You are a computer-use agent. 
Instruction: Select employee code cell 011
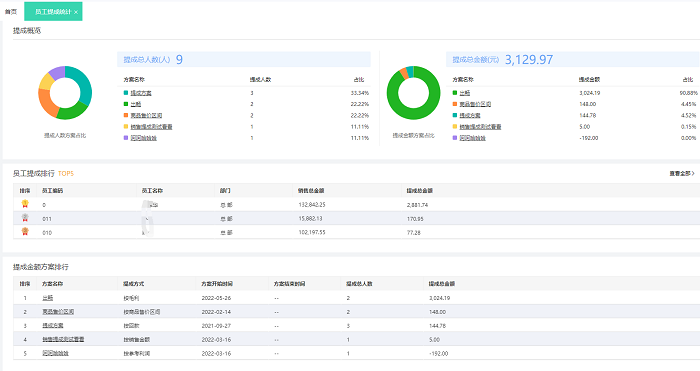(x=47, y=219)
